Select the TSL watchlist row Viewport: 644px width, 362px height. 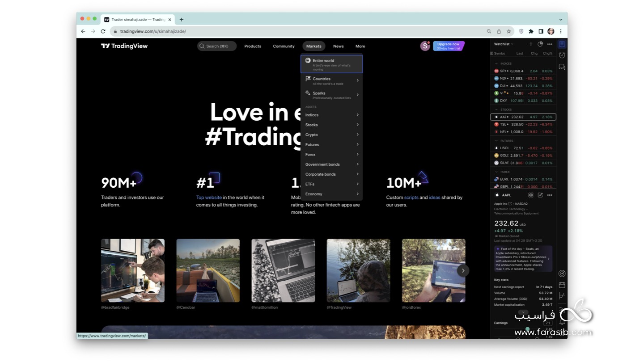click(523, 124)
